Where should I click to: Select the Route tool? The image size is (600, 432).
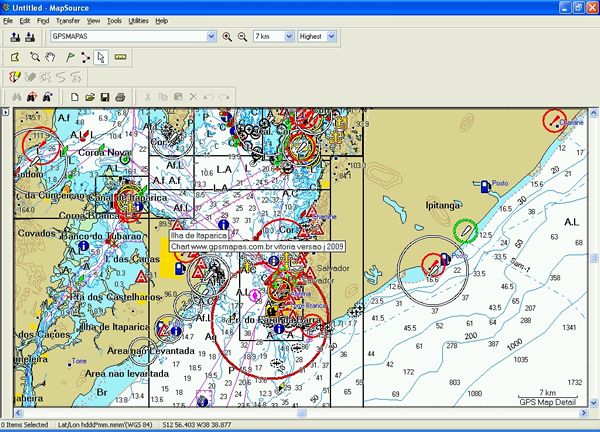(x=83, y=57)
